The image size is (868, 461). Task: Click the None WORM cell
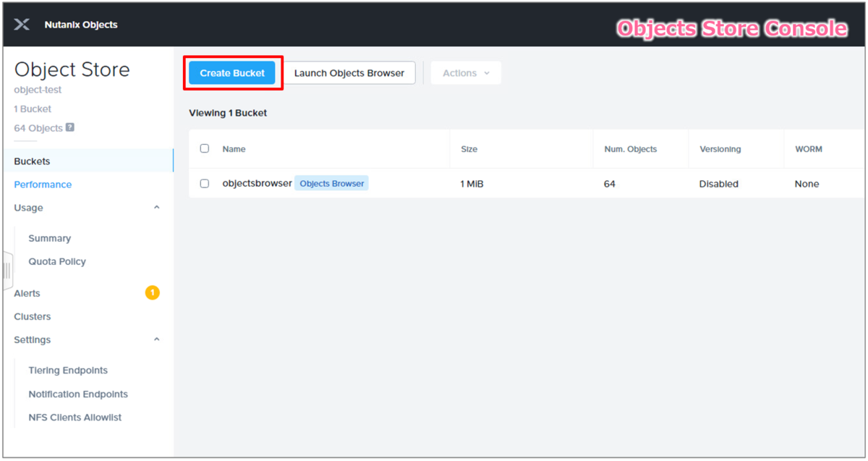pyautogui.click(x=807, y=184)
